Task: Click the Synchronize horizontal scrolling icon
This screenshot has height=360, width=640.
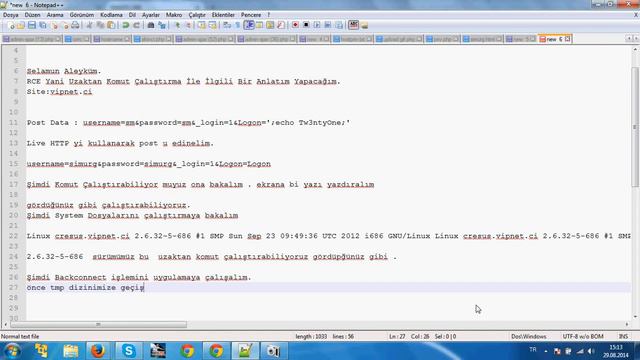Action: click(213, 25)
